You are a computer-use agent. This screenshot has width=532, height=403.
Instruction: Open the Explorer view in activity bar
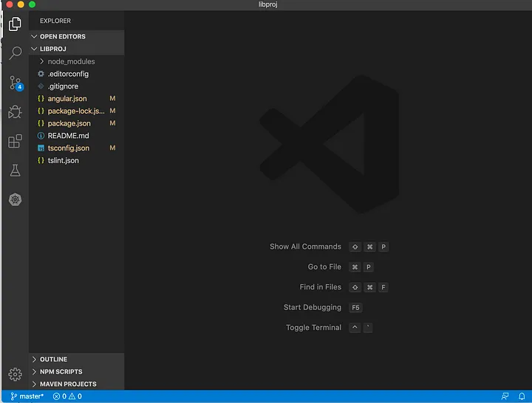15,24
